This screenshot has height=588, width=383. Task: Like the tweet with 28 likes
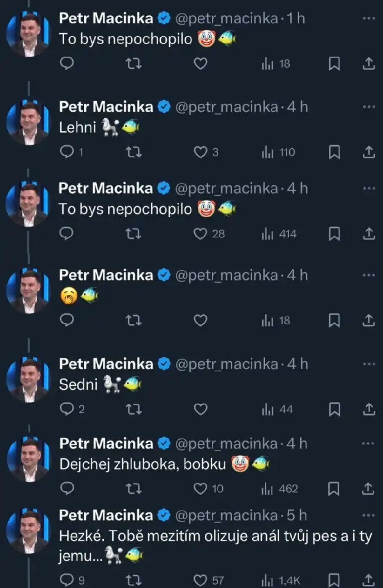[200, 234]
